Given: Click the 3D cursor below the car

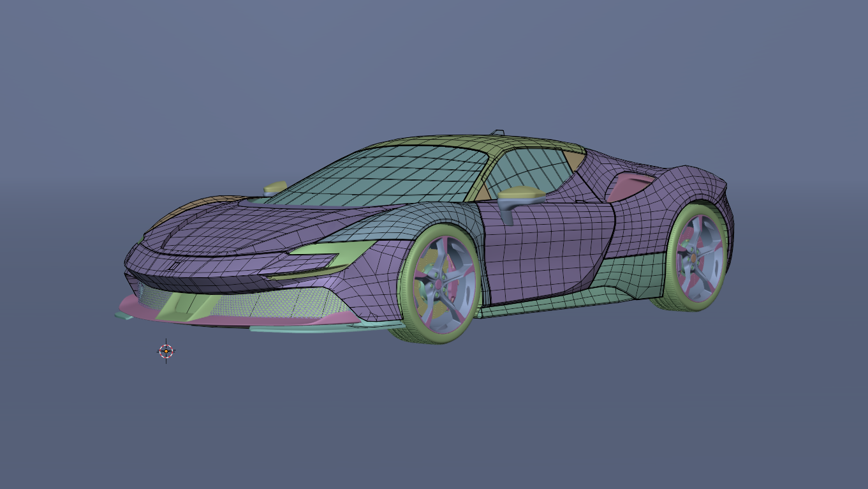Looking at the screenshot, I should (x=165, y=350).
